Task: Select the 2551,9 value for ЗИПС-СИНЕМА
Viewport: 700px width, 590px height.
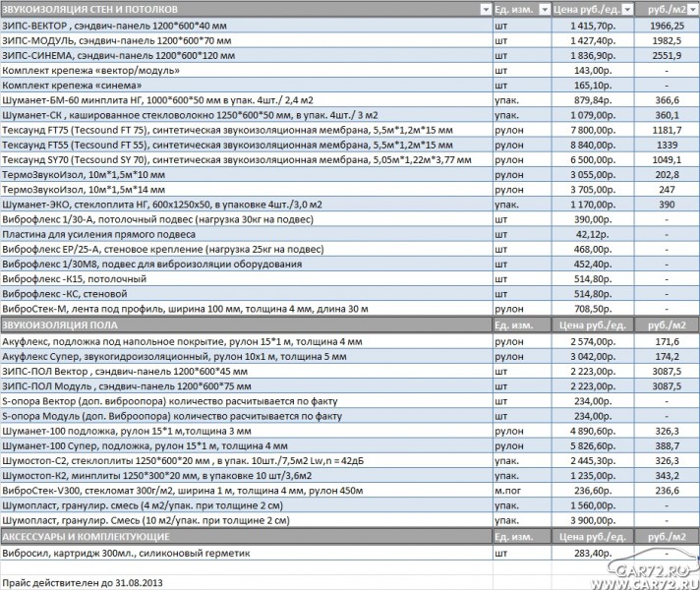Action: (667, 55)
